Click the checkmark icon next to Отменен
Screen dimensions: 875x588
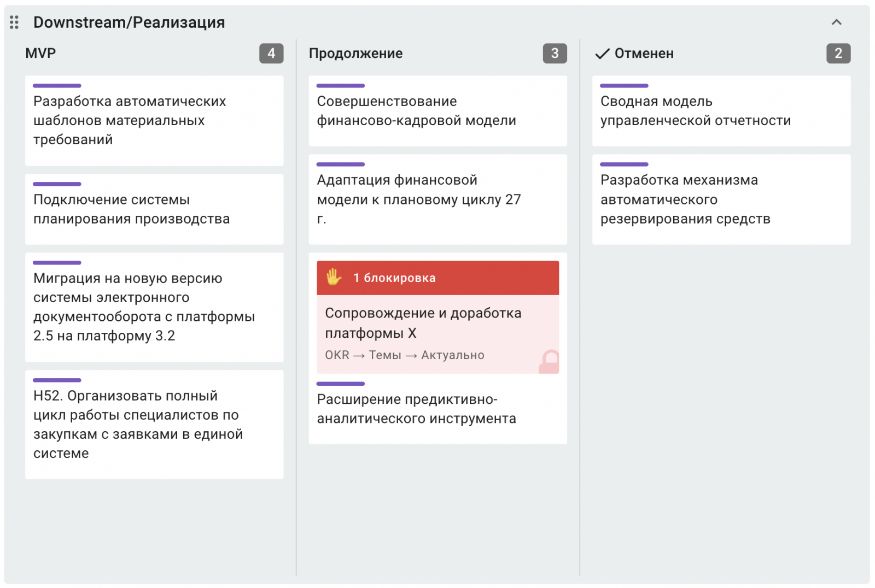point(602,54)
